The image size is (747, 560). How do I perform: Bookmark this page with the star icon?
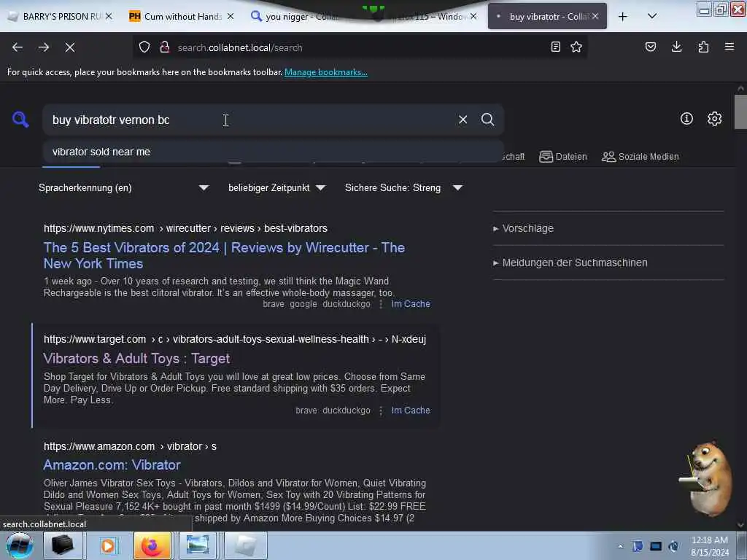tap(576, 47)
